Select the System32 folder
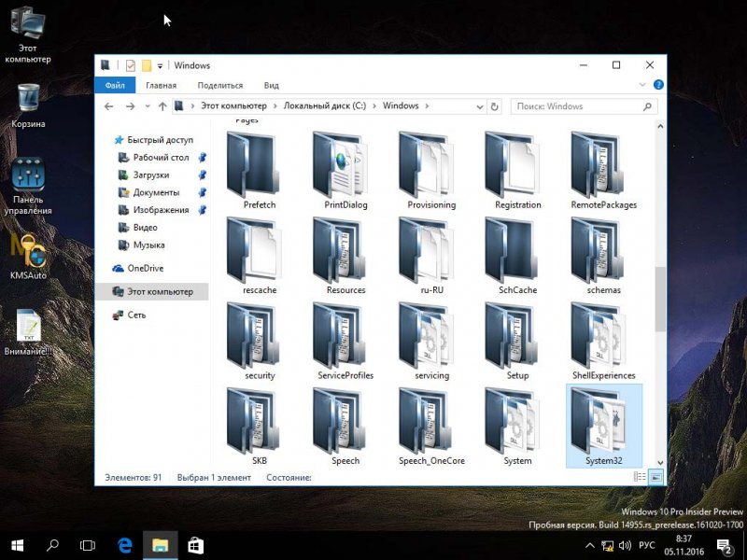Screen dimensions: 747x560 pos(603,427)
